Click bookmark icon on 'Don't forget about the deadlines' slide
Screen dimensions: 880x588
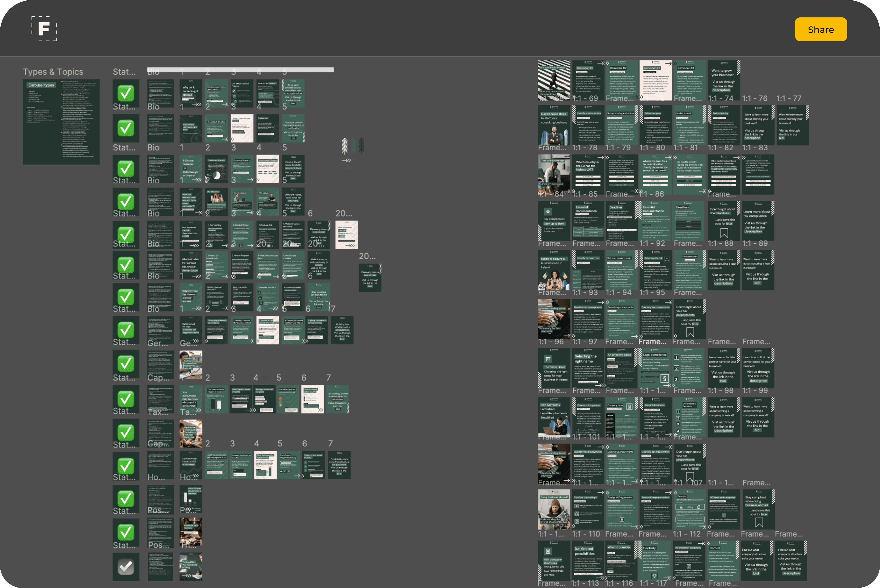coord(724,233)
